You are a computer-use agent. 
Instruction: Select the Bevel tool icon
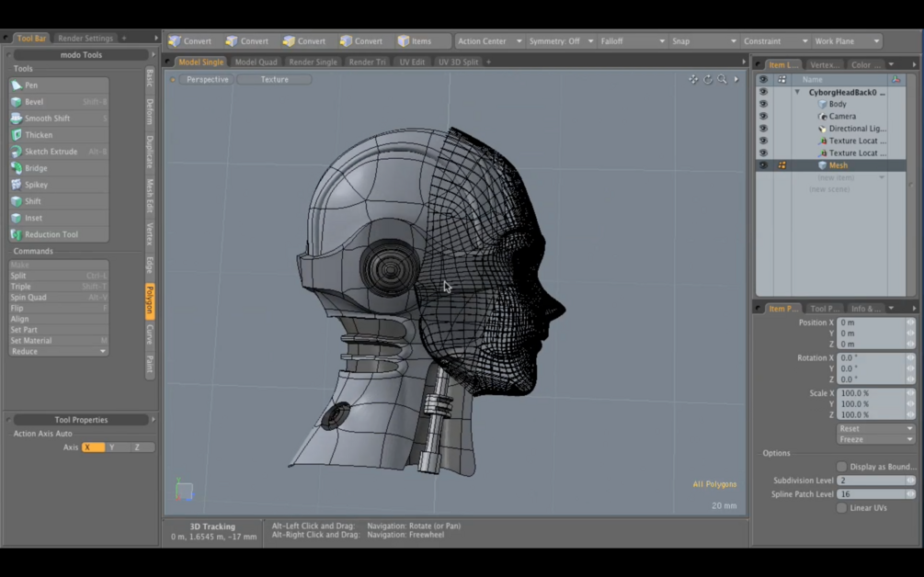click(x=17, y=102)
